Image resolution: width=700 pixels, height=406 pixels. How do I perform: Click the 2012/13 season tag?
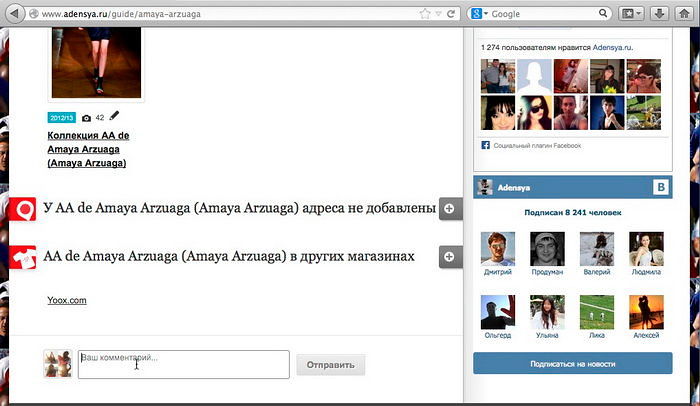[x=62, y=118]
